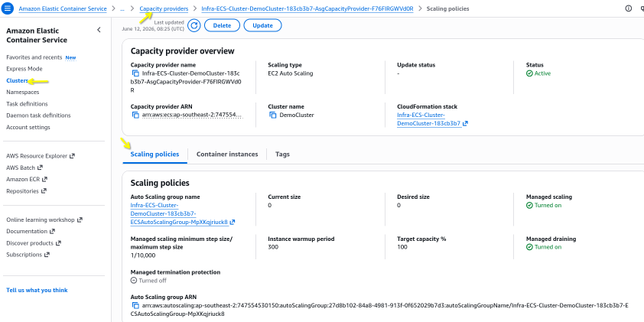This screenshot has height=322, width=644.
Task: Click the Delete button
Action: [222, 25]
